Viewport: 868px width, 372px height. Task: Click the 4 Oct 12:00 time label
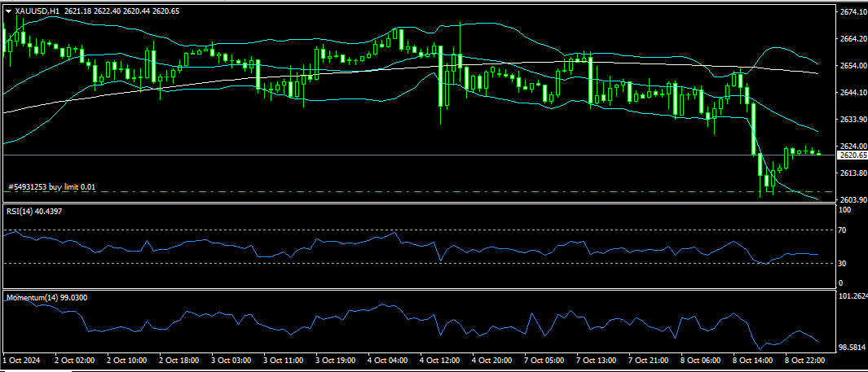coord(438,359)
